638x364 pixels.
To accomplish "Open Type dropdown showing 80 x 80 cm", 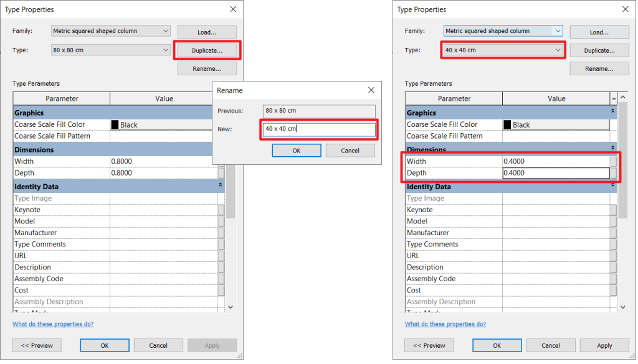I will click(110, 50).
